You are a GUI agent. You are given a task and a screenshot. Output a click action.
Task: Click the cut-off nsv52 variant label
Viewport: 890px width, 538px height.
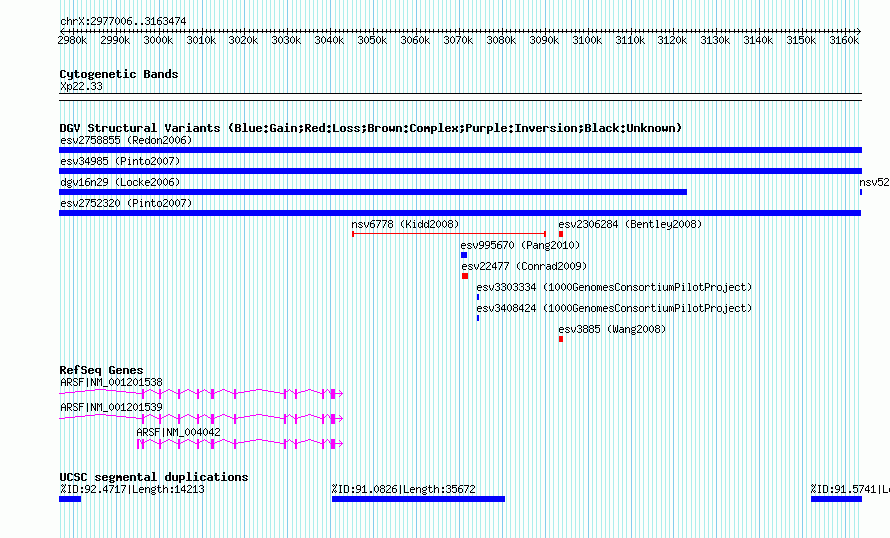[874, 182]
